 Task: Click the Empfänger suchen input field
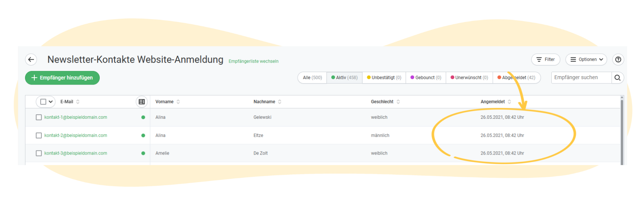(x=582, y=78)
